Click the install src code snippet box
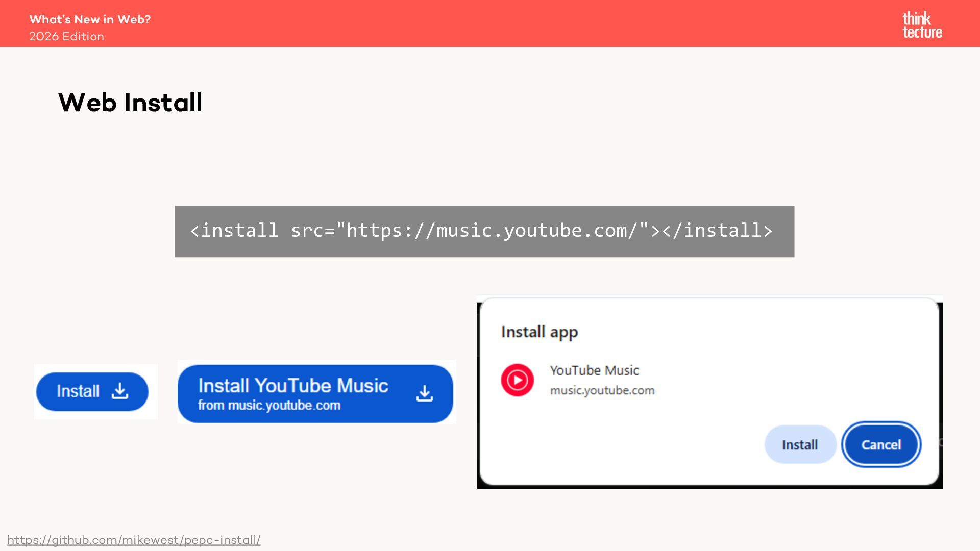Viewport: 980px width, 551px height. pos(484,231)
